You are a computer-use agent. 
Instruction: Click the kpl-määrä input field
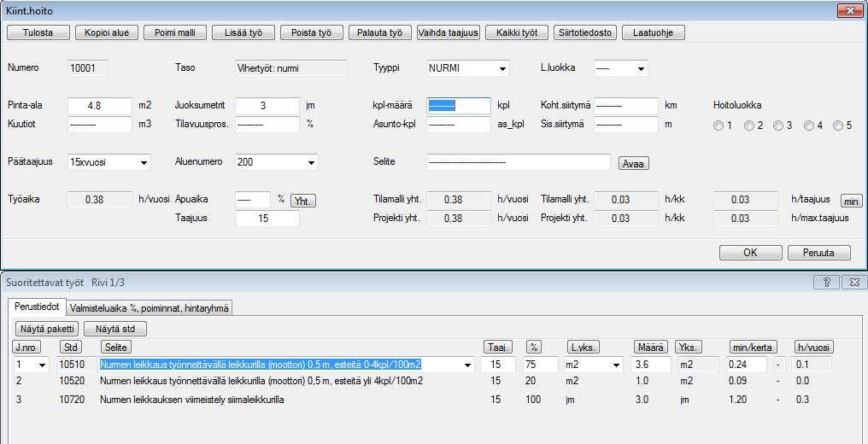pyautogui.click(x=459, y=106)
